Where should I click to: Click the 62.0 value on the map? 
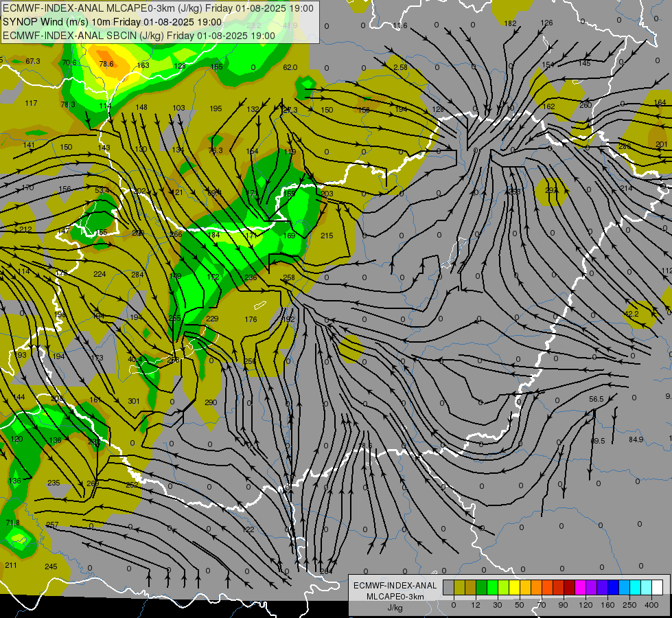coord(290,67)
